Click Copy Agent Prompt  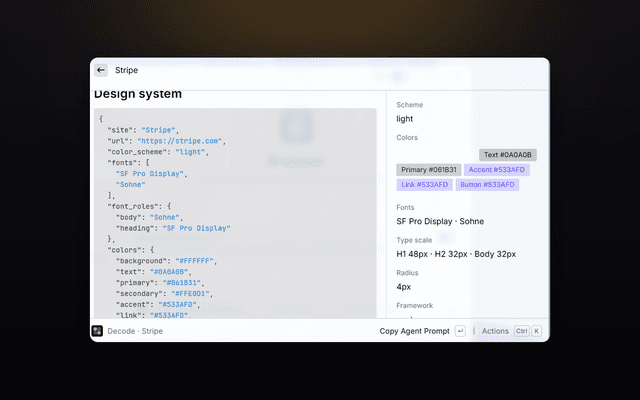(x=414, y=331)
